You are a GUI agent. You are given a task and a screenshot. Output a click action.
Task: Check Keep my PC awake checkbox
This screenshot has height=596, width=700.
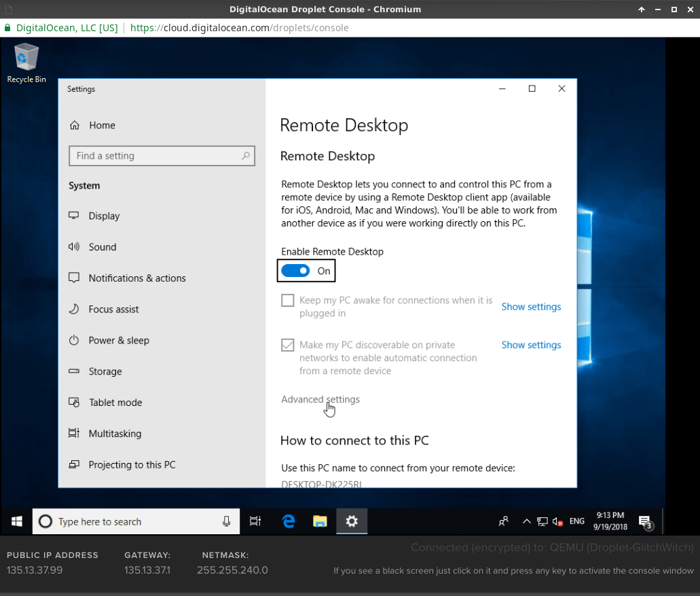tap(288, 301)
